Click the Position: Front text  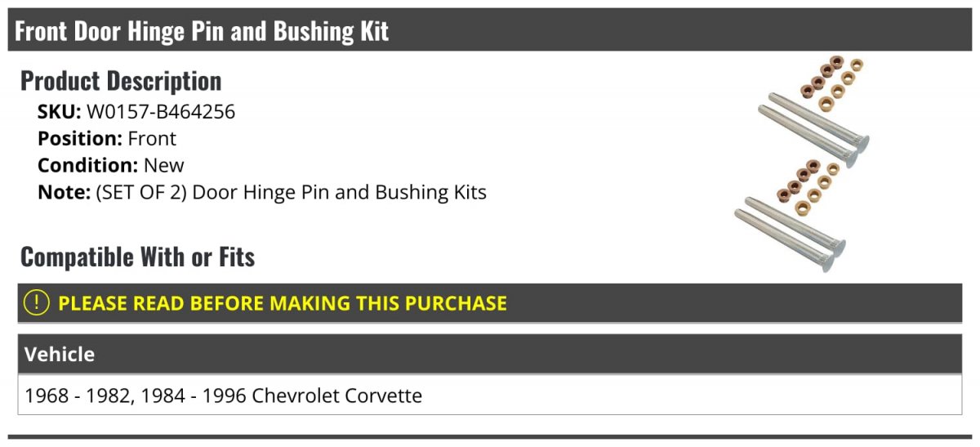[x=107, y=138]
